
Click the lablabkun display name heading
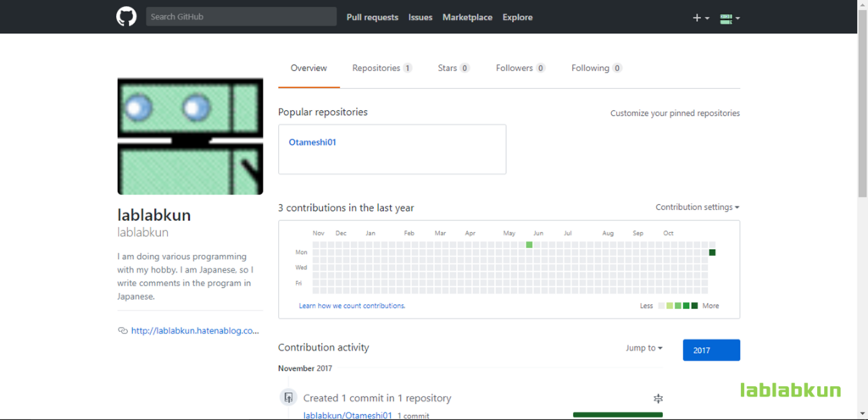pyautogui.click(x=154, y=215)
